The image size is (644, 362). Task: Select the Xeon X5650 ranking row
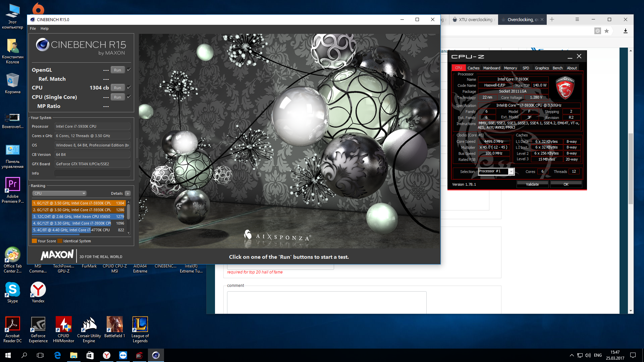(x=78, y=217)
